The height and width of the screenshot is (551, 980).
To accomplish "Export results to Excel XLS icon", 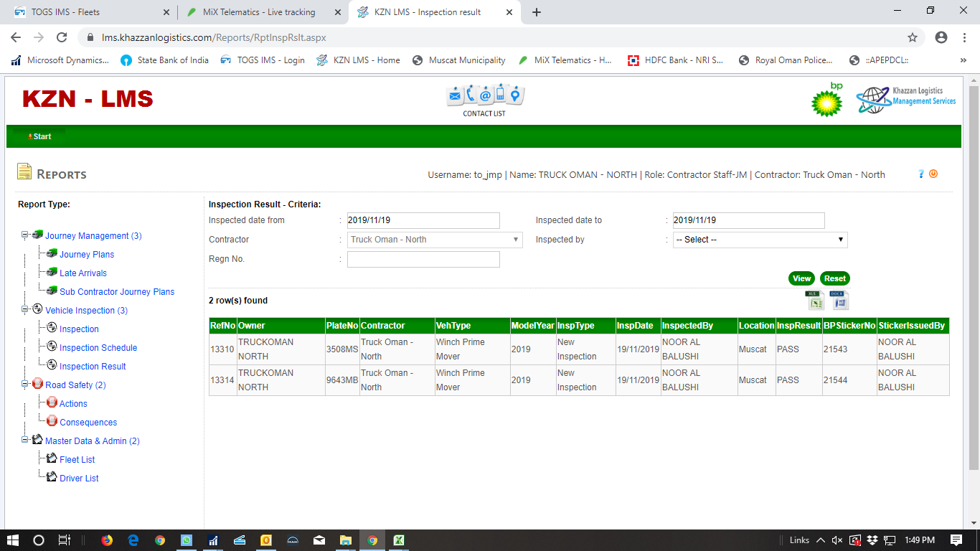I will tap(814, 300).
